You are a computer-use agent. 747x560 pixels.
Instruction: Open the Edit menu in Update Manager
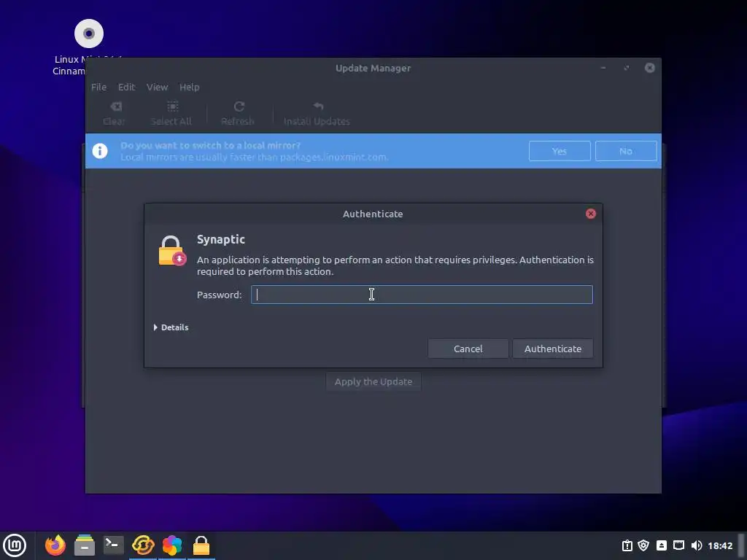[126, 87]
